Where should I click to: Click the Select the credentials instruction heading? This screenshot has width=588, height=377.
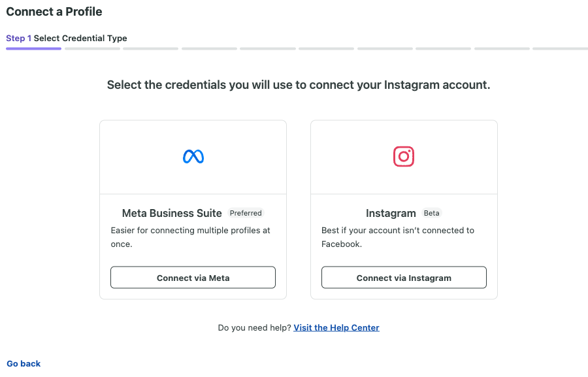pos(299,85)
